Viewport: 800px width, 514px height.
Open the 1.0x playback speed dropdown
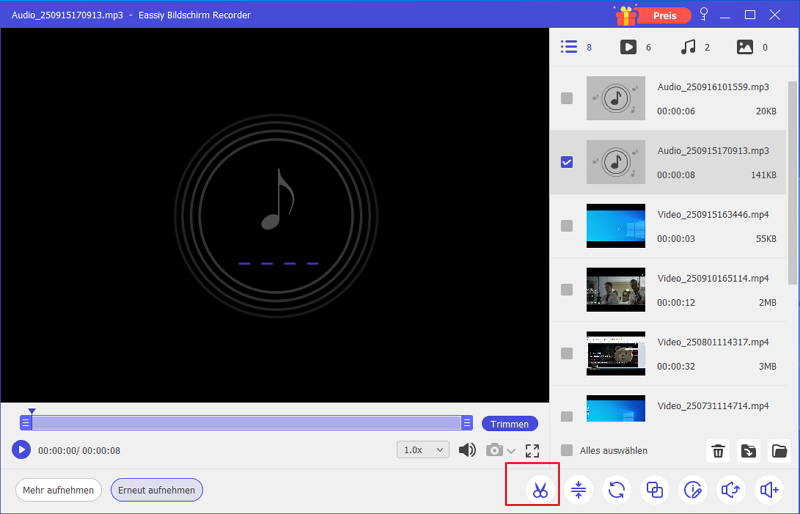pos(422,450)
